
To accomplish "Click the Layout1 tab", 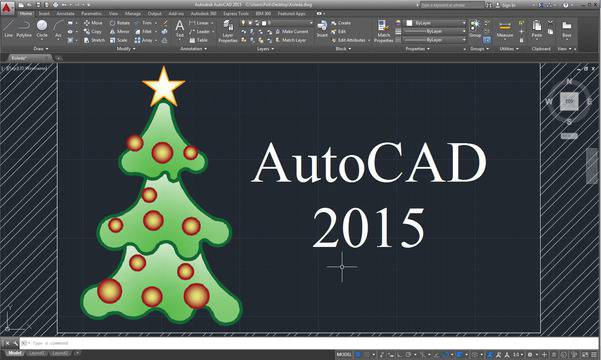I will [x=37, y=353].
